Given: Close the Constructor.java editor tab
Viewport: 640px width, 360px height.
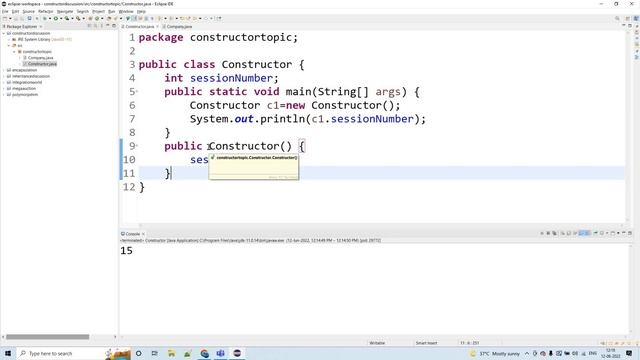Looking at the screenshot, I should 158,27.
